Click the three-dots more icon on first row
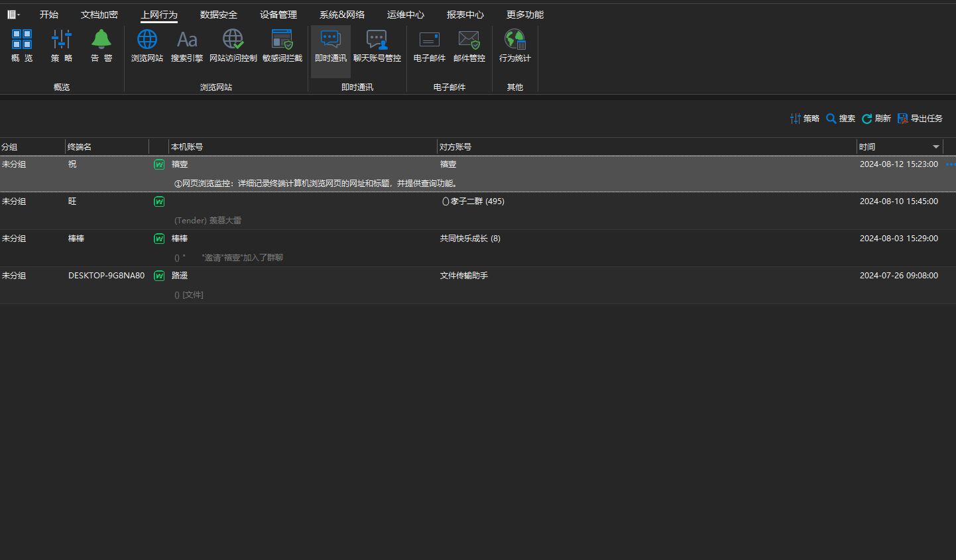Screen dimensions: 956x560 [x=950, y=164]
